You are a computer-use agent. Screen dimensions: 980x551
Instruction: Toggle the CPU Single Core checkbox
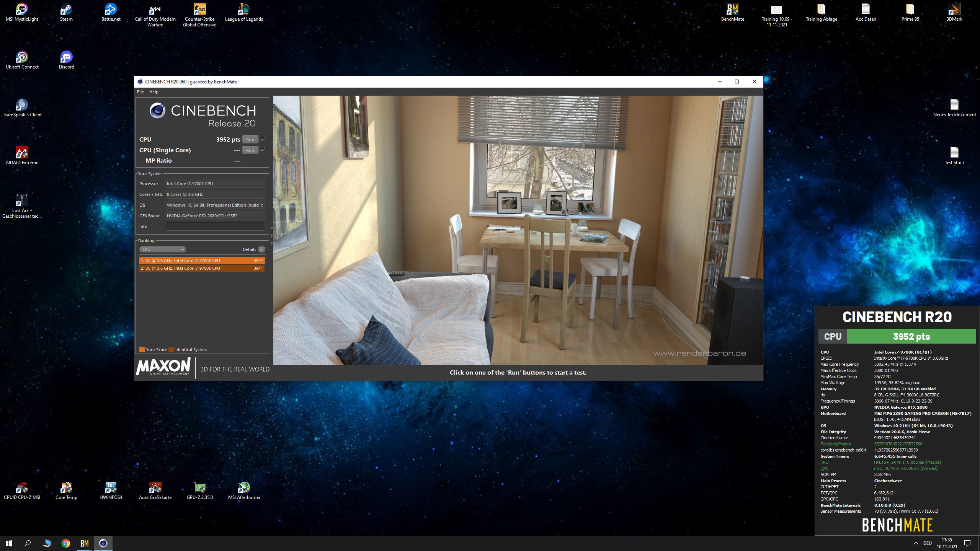[x=263, y=150]
